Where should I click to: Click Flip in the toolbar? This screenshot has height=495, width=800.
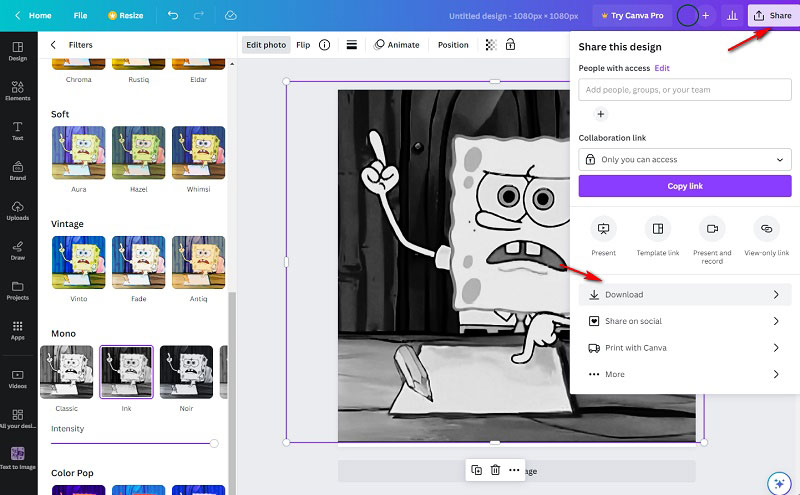[303, 45]
